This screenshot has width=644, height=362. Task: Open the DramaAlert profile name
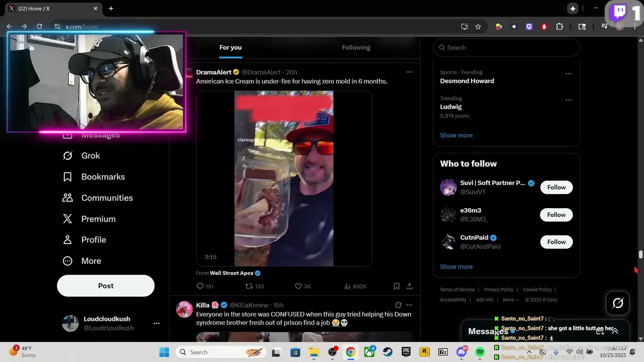(x=214, y=72)
